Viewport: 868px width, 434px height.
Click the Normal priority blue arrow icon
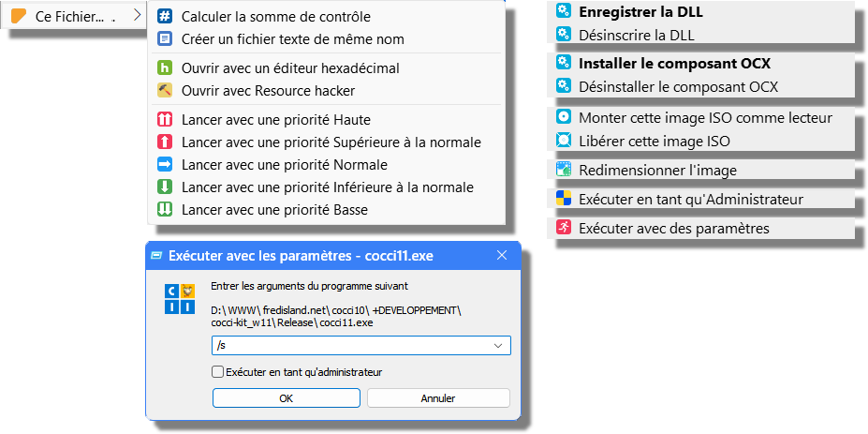pyautogui.click(x=165, y=165)
